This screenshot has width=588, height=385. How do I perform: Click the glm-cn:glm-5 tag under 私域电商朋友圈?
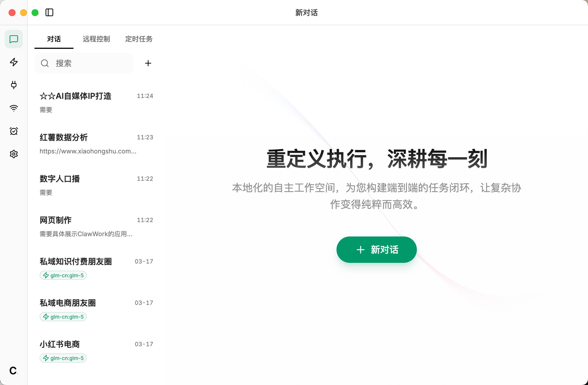[63, 316]
